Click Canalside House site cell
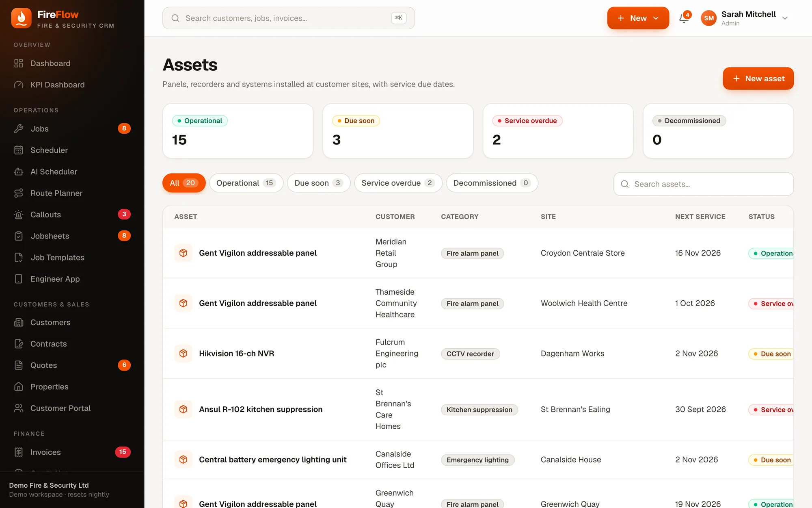 [x=571, y=460]
